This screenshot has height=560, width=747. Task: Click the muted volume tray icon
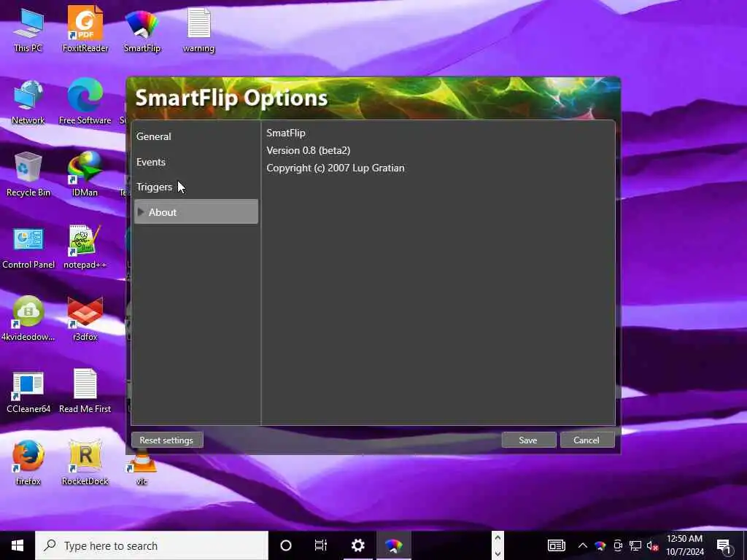click(653, 545)
